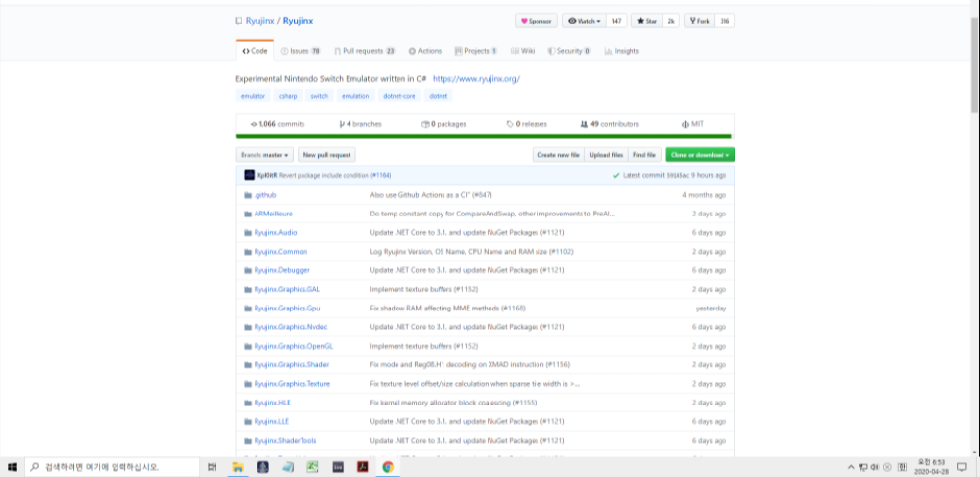980x477 pixels.
Task: Open watchers count 147
Action: tap(616, 21)
